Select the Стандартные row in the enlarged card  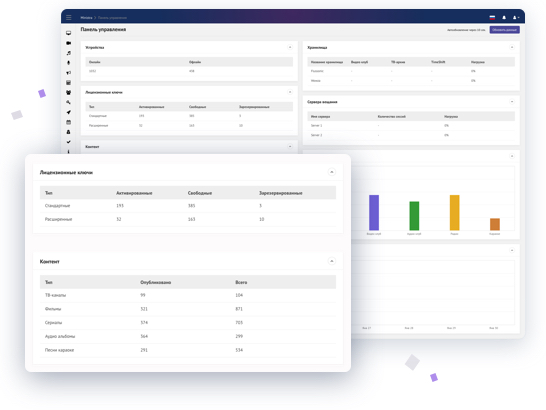(x=188, y=206)
